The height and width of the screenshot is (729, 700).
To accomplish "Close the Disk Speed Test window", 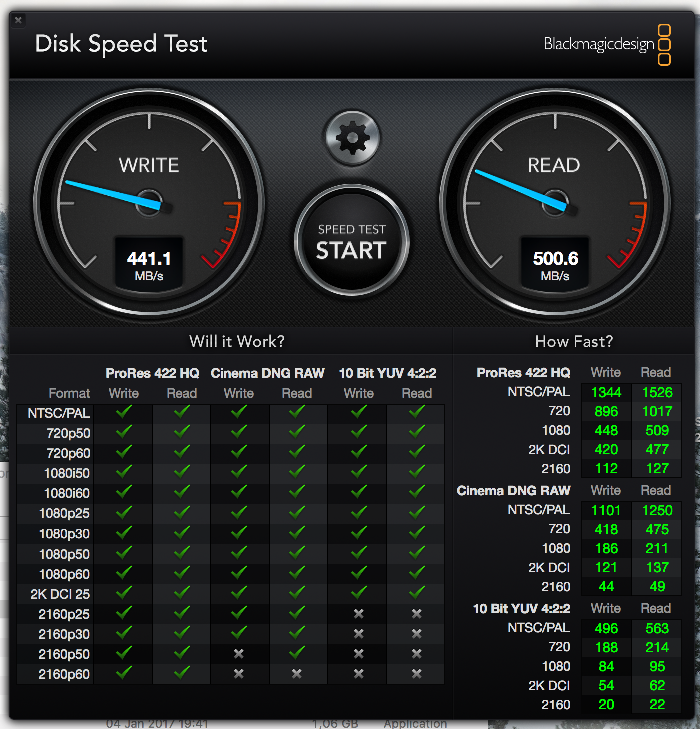I will point(18,20).
